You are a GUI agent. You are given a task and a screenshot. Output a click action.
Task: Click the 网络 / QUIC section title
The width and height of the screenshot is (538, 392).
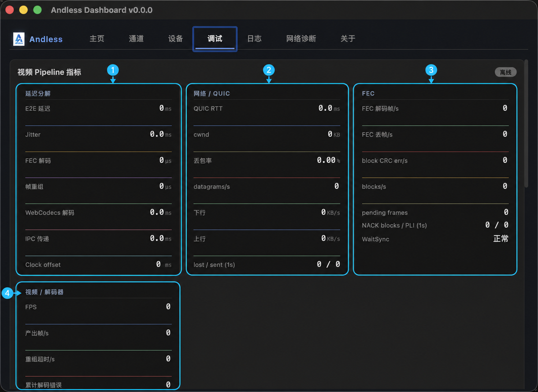212,93
